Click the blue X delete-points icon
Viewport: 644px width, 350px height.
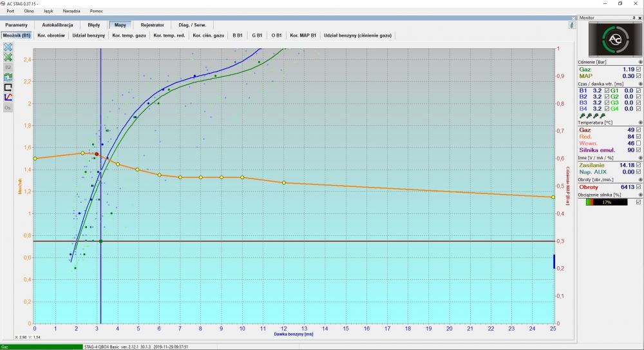[8, 47]
